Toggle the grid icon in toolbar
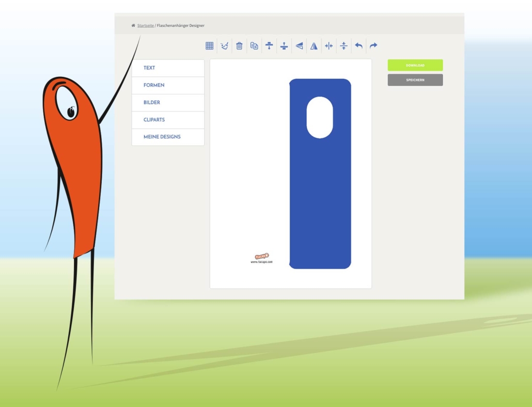This screenshot has height=407, width=532. [209, 46]
